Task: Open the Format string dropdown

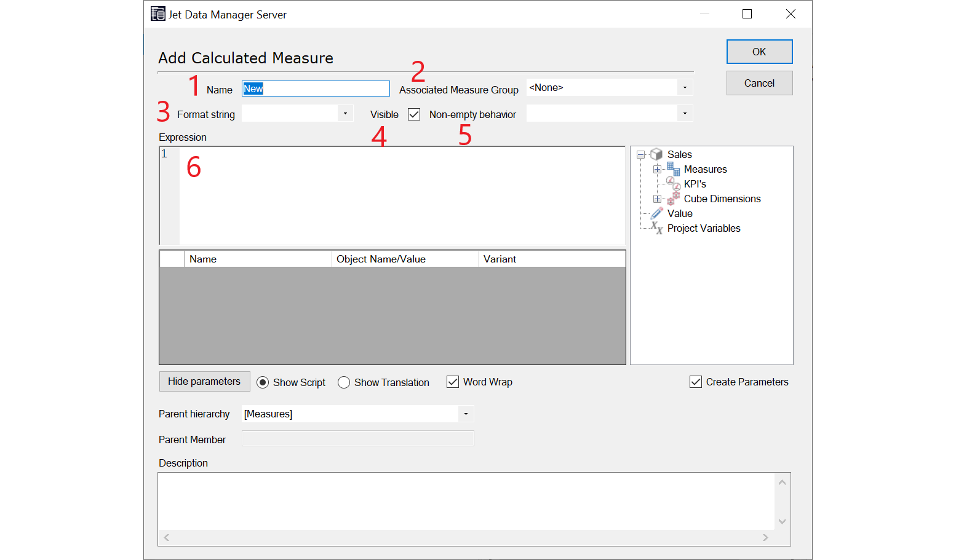Action: pyautogui.click(x=345, y=113)
